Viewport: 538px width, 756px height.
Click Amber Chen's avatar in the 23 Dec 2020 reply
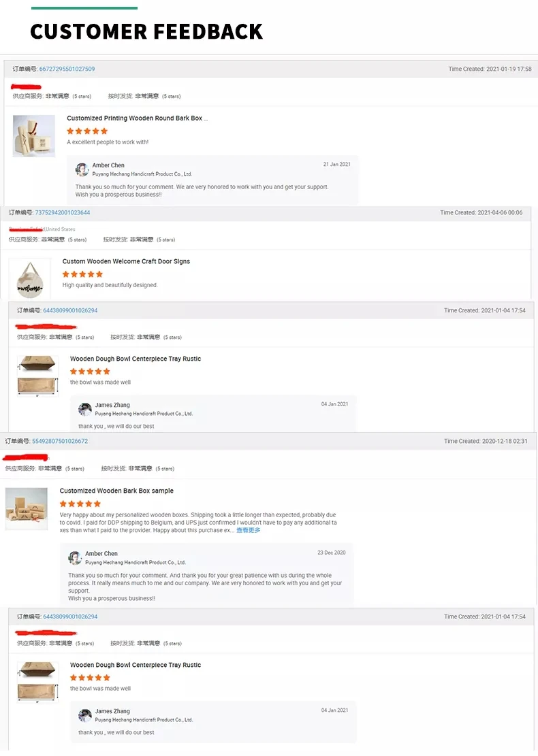click(x=75, y=558)
